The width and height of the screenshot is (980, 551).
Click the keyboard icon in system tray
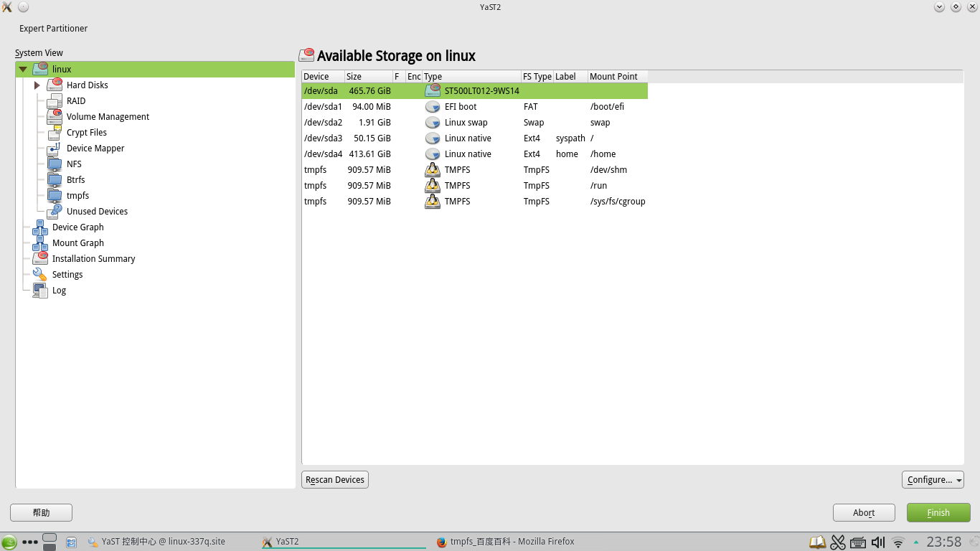pos(858,542)
